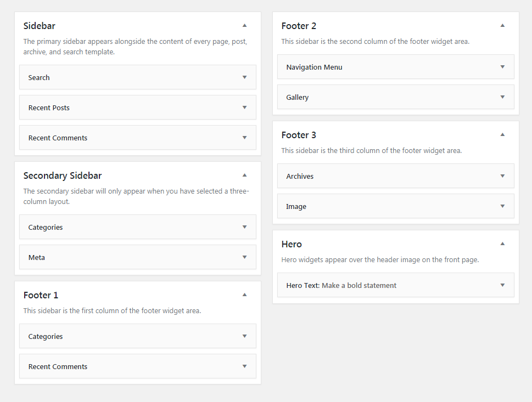The height and width of the screenshot is (402, 532).
Task: Open Recent Comments widget in Sidebar
Action: (x=245, y=138)
